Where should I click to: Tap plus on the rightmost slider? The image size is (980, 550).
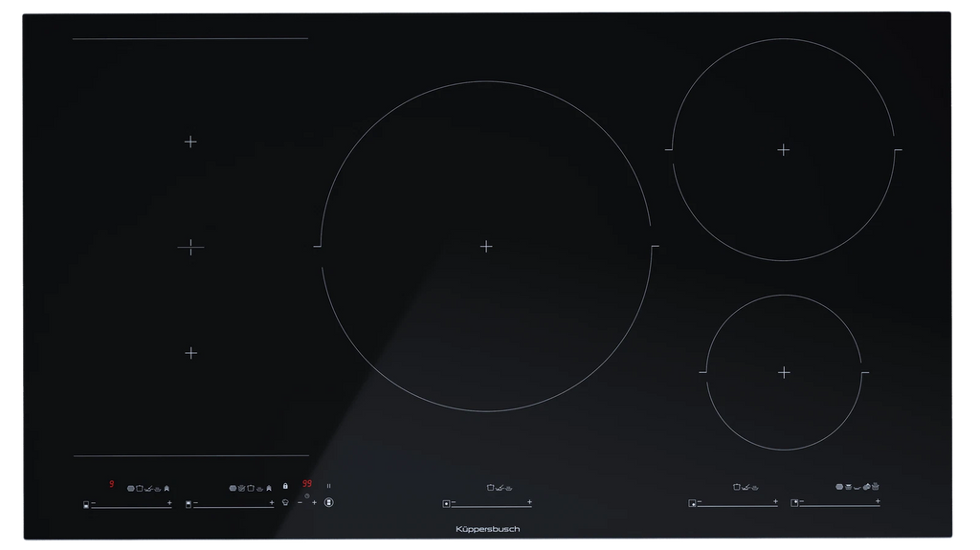pos(878,500)
